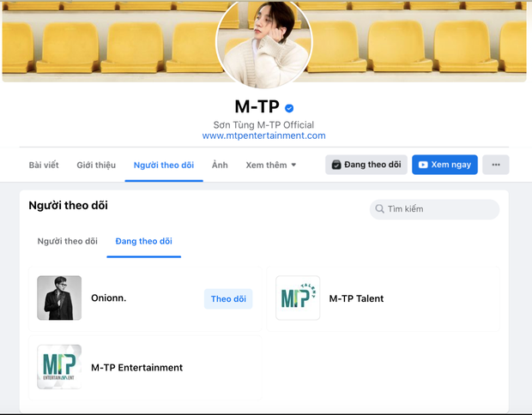Click the M-TP Entertainment logo thumbnail
This screenshot has width=532, height=415.
(59, 367)
